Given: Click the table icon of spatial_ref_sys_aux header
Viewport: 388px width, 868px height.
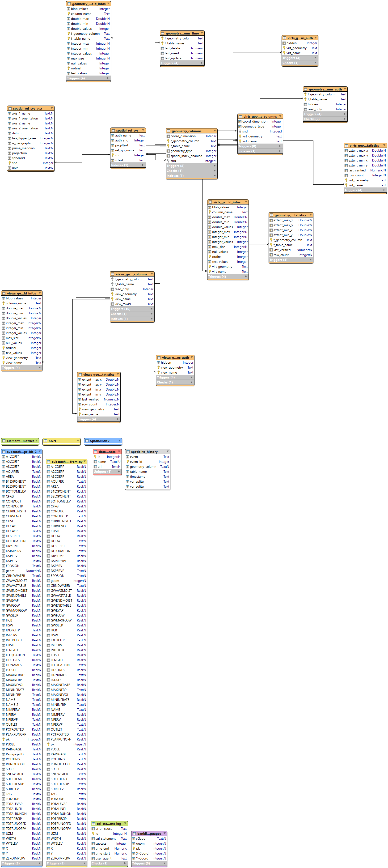Looking at the screenshot, I should click(10, 109).
